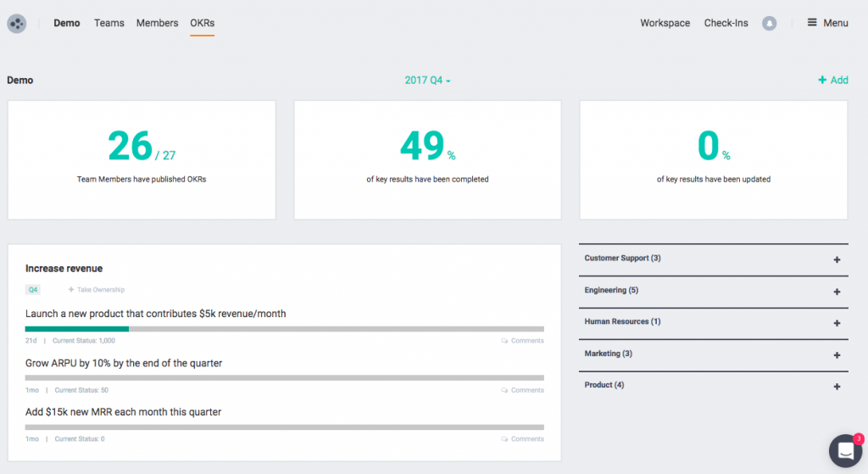The height and width of the screenshot is (474, 868).
Task: Click 'Launch a new product that contributes $5k revenue/month'
Action: point(156,314)
